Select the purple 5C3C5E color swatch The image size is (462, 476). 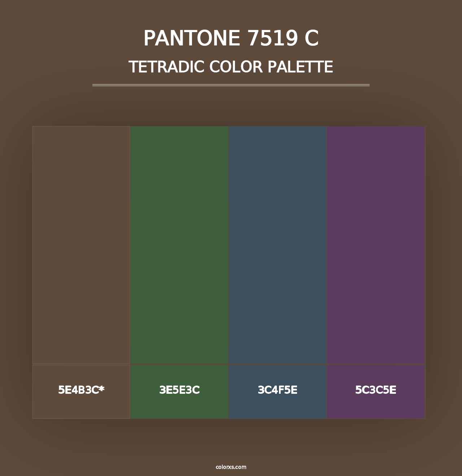(x=376, y=245)
